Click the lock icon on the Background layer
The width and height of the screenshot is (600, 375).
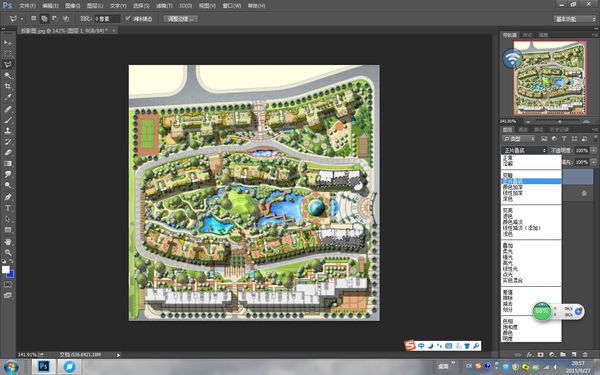click(x=584, y=193)
